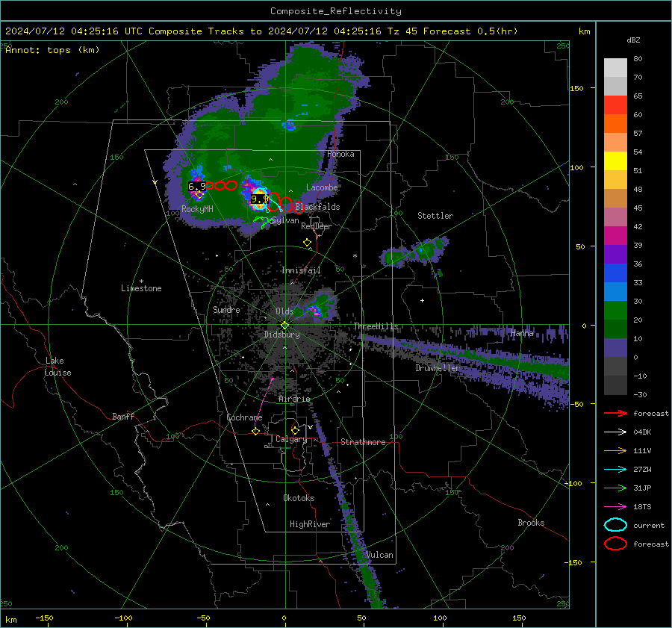The image size is (672, 628).
Task: Click the magenta 18TS track near Cochrane
Action: tap(263, 404)
